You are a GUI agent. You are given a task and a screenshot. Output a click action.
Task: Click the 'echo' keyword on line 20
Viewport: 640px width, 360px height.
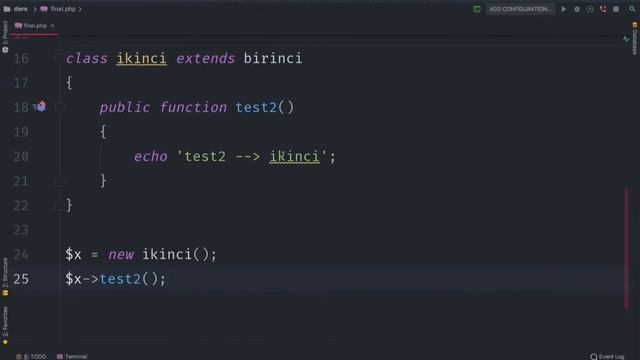(151, 157)
